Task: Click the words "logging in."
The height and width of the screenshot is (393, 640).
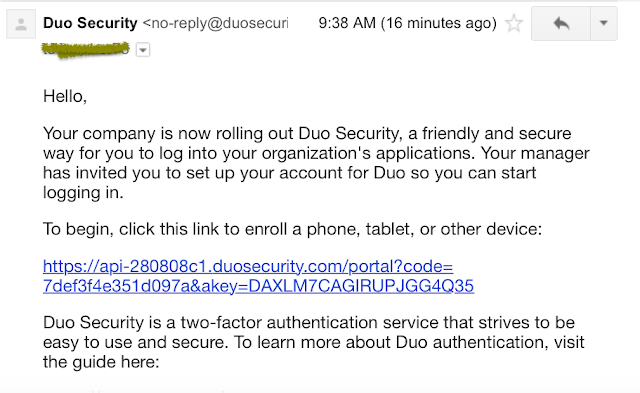Action: 83,193
